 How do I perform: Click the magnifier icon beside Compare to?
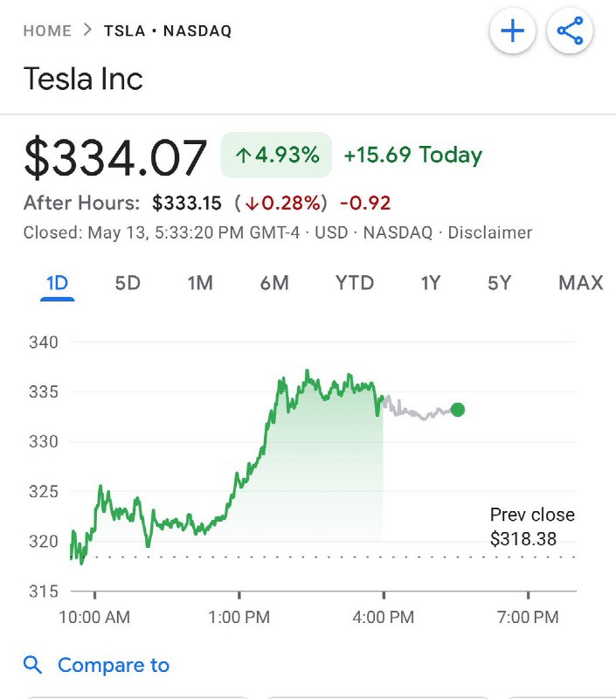33,665
